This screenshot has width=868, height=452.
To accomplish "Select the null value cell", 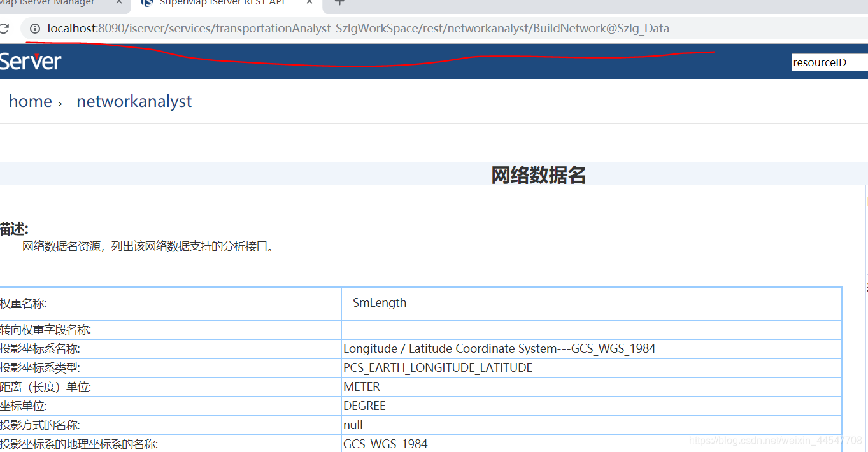I will pyautogui.click(x=592, y=425).
